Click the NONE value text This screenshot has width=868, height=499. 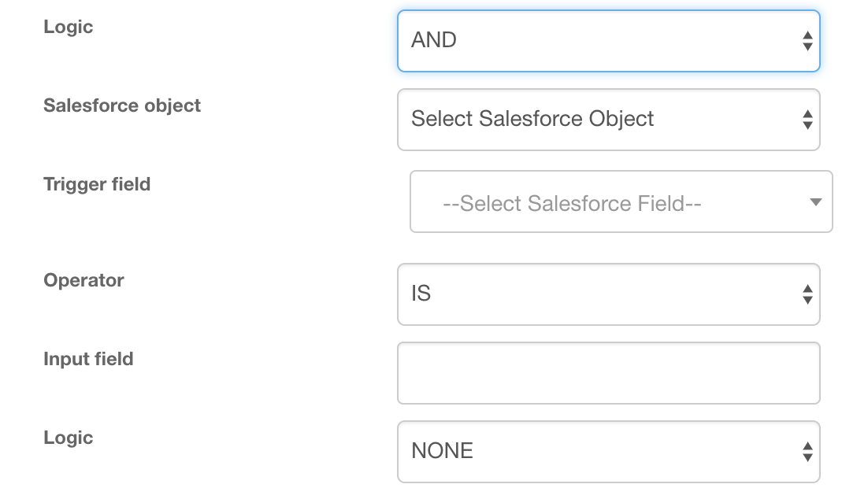click(x=442, y=452)
